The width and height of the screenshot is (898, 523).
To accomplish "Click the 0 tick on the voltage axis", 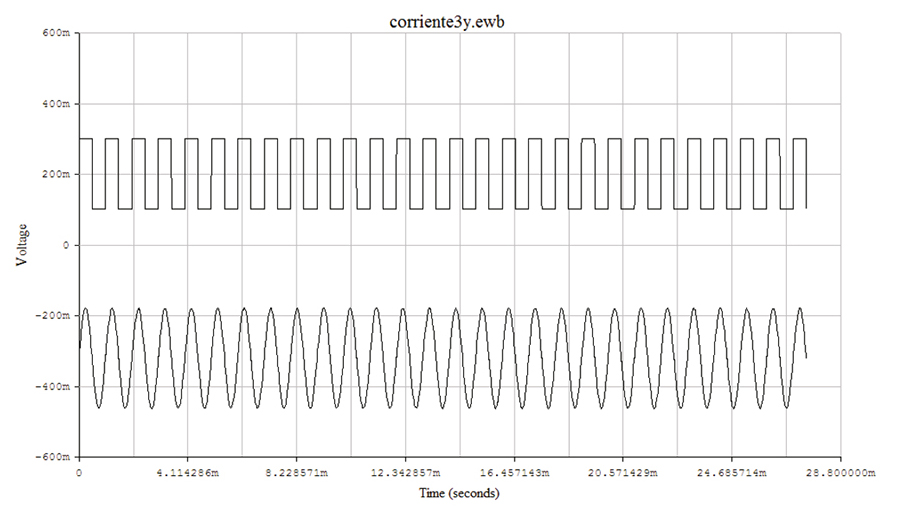I will pyautogui.click(x=66, y=245).
